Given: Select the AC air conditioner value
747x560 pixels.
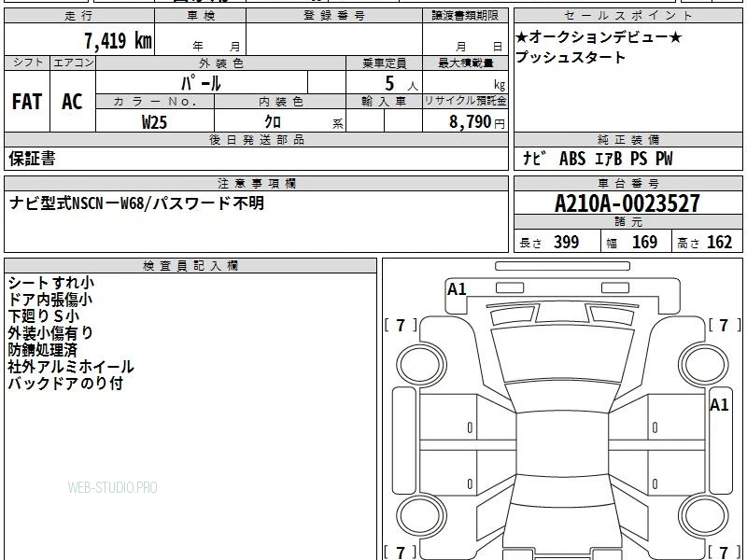Looking at the screenshot, I should pos(73,102).
